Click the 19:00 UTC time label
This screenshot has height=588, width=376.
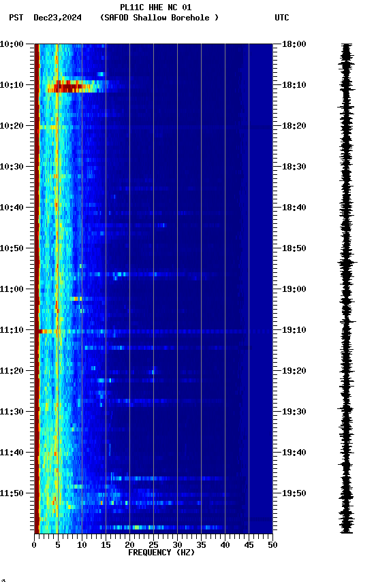tap(294, 289)
